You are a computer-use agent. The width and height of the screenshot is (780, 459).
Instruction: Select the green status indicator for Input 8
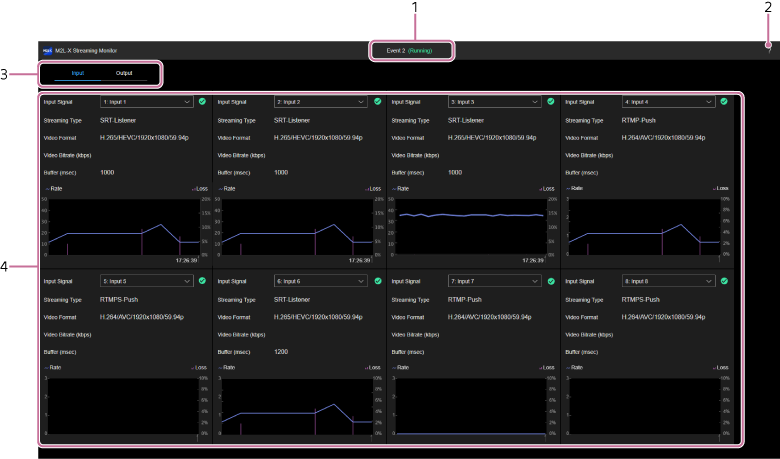(x=725, y=281)
